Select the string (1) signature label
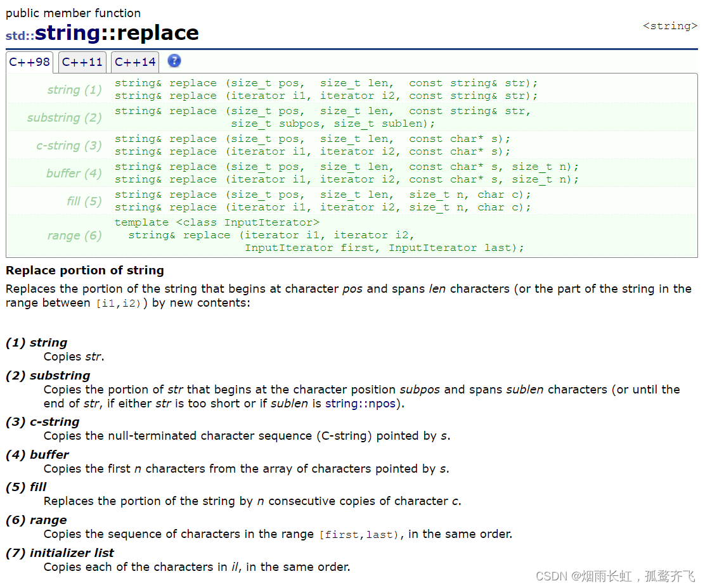 coord(74,89)
